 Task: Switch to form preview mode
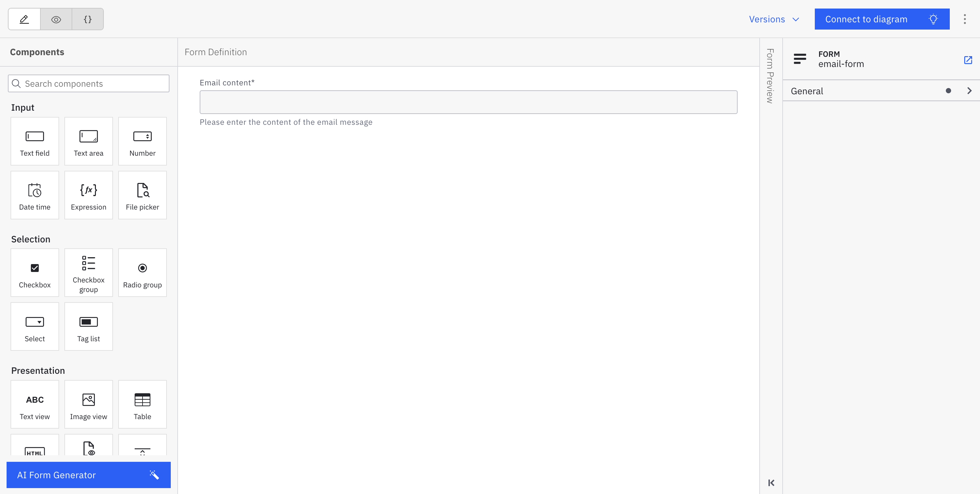coord(56,19)
